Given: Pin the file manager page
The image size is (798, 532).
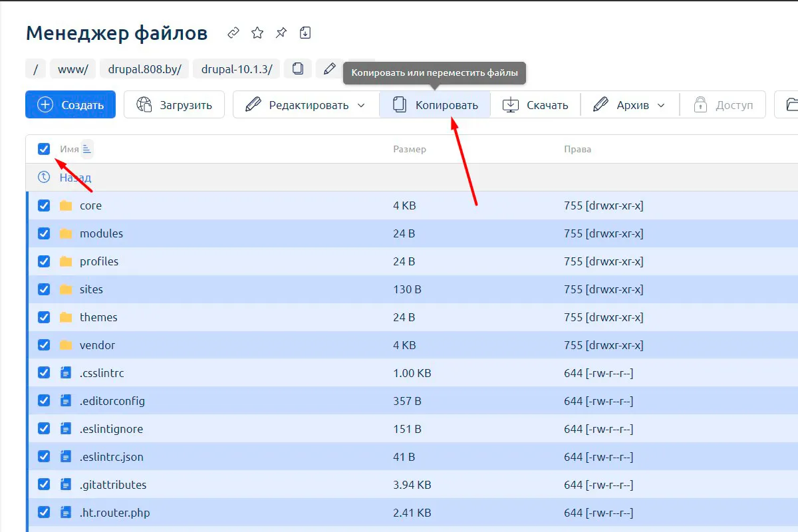Looking at the screenshot, I should tap(281, 33).
